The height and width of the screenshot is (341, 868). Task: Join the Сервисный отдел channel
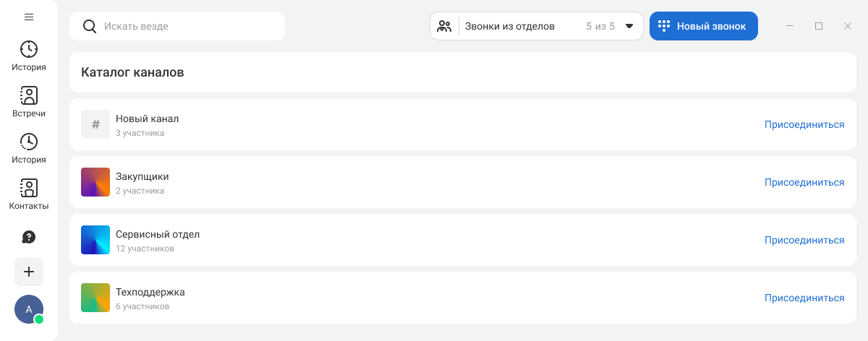804,240
